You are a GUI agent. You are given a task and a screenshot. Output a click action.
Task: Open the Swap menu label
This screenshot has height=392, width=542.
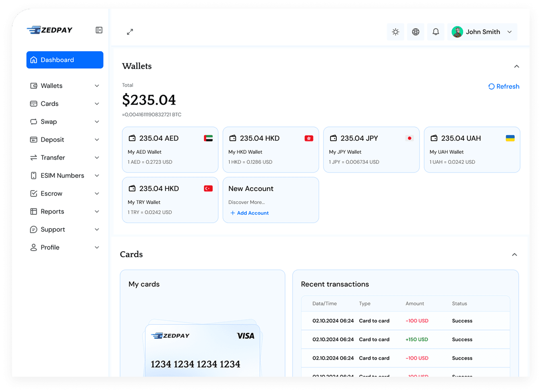click(49, 122)
